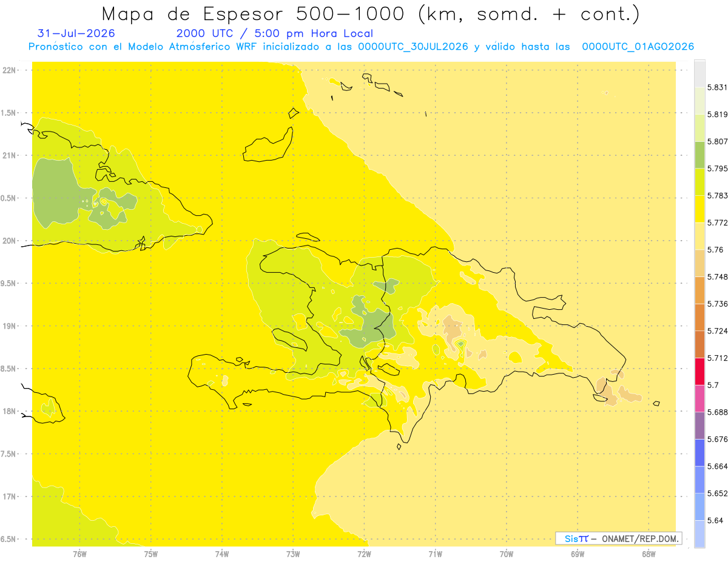Click the 68W longitude axis label

[x=649, y=554]
